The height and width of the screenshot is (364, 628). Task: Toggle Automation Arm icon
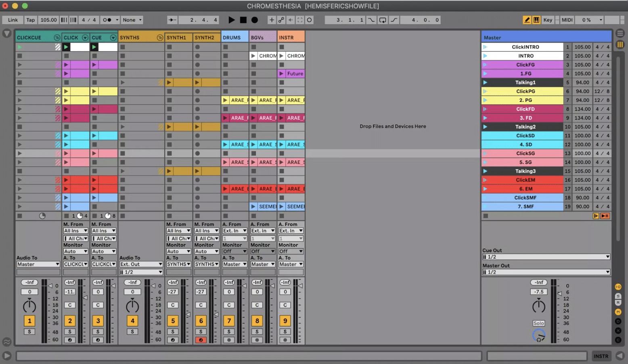(281, 20)
